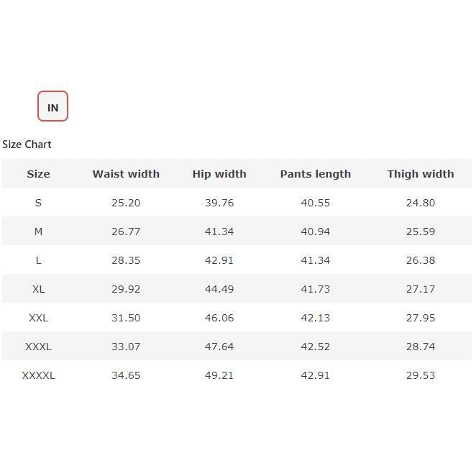
Task: Click the XL size row label
Action: coord(38,289)
